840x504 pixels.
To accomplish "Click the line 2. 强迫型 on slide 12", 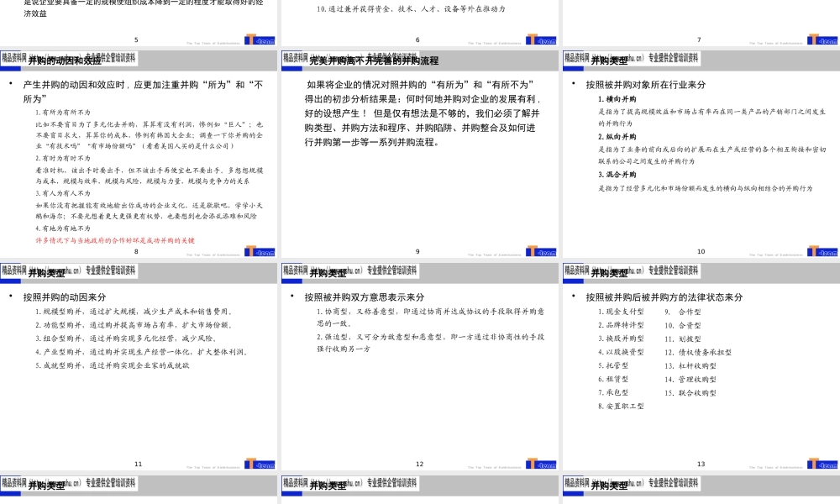I will coord(430,343).
